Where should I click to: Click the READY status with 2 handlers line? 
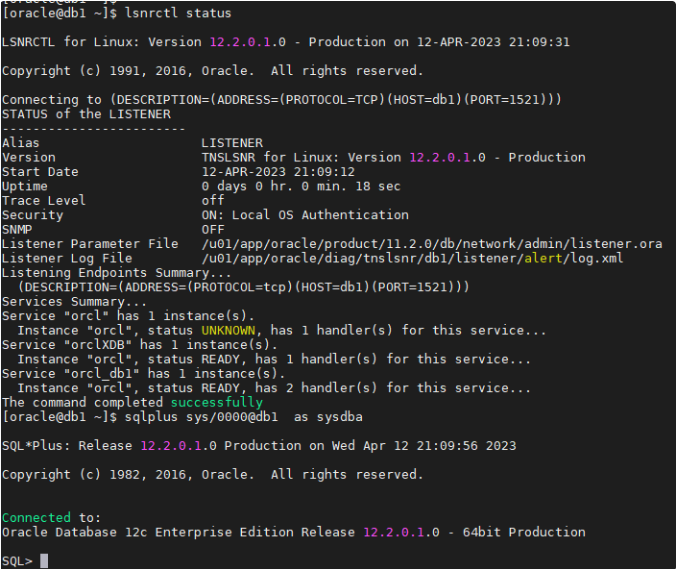(x=274, y=388)
